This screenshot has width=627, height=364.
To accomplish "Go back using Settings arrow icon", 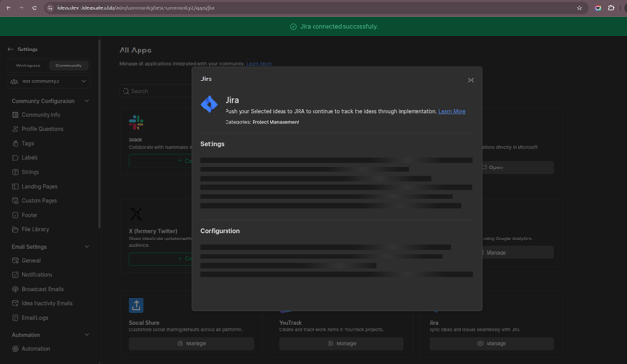I will 11,50.
